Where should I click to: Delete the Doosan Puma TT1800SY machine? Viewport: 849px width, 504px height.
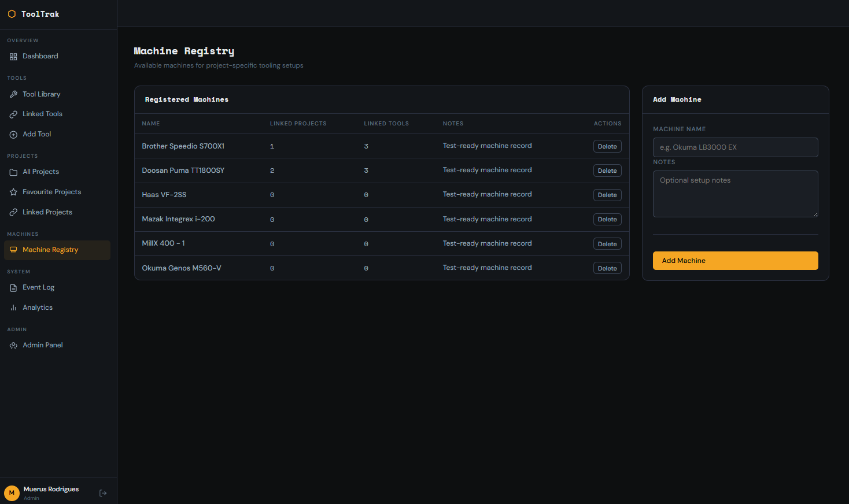coord(607,171)
